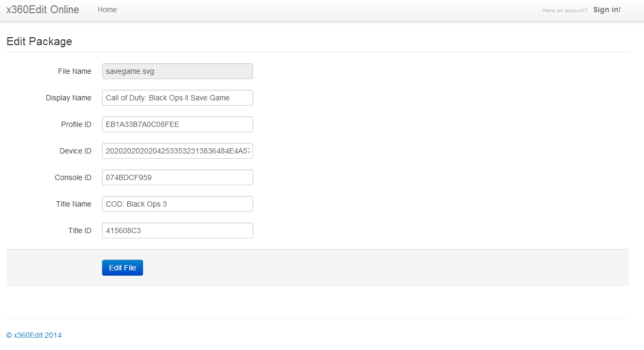
Task: Click the Console ID label text
Action: (73, 177)
